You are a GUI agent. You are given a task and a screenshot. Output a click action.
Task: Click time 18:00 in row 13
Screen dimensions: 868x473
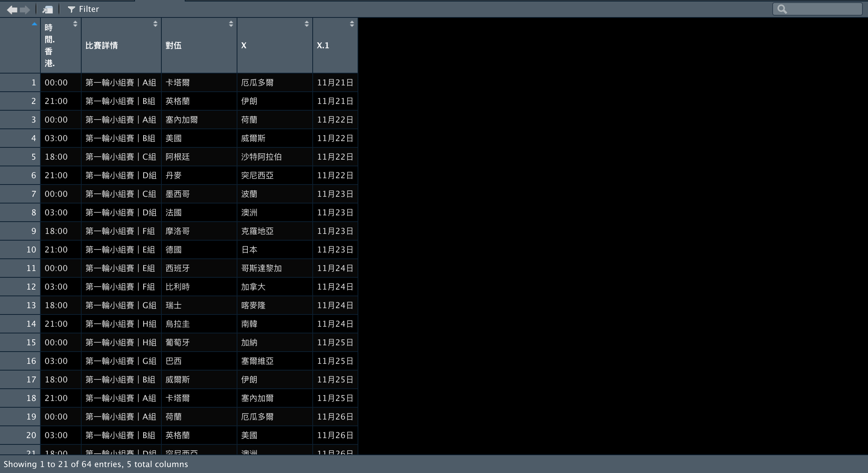[61, 305]
